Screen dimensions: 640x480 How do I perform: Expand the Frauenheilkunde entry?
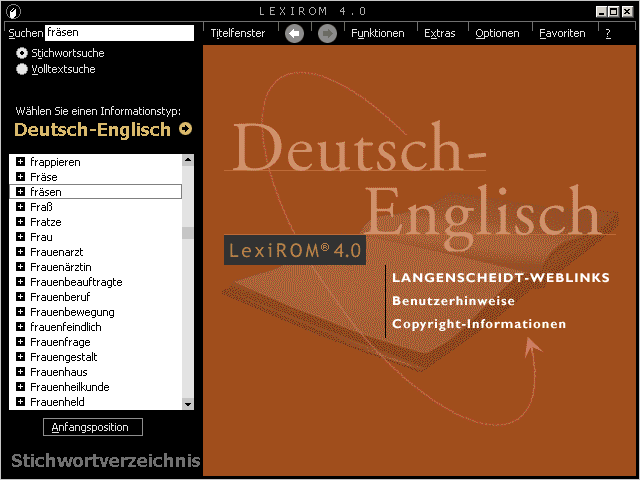point(20,387)
